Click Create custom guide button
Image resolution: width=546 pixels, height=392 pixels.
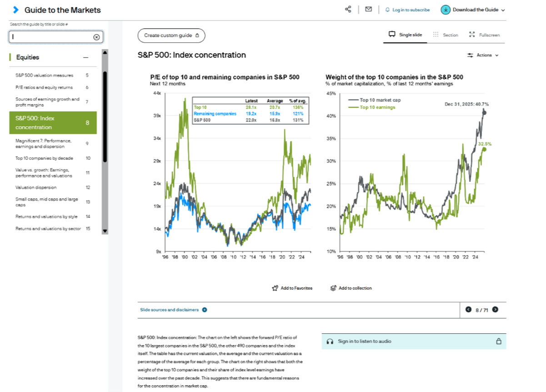coord(171,35)
